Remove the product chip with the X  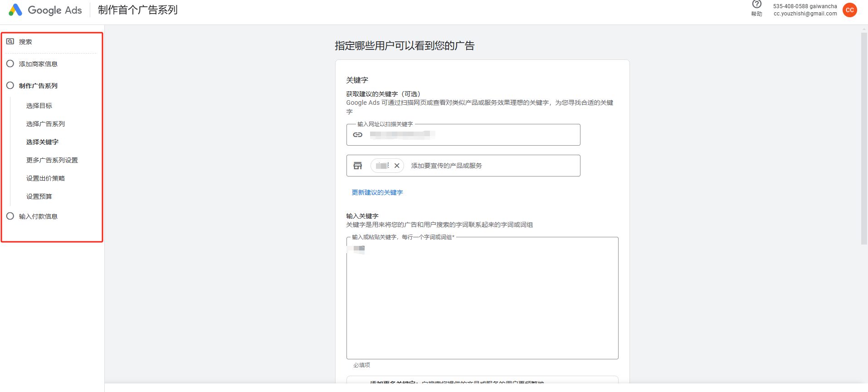[x=397, y=166]
